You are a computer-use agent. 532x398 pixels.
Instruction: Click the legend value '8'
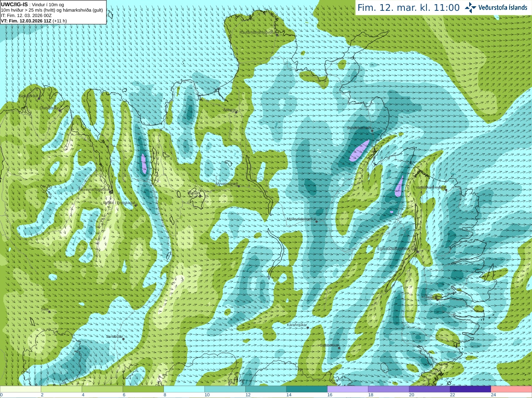[x=165, y=395]
